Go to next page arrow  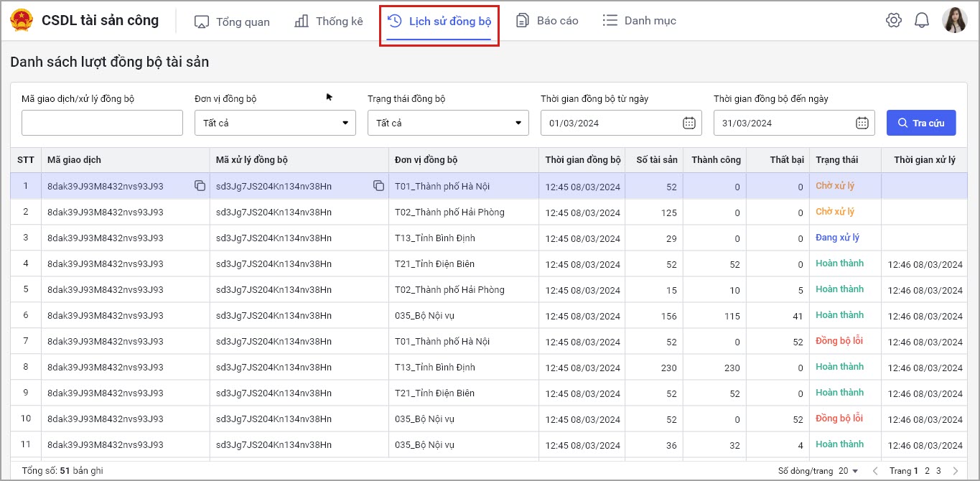(955, 471)
